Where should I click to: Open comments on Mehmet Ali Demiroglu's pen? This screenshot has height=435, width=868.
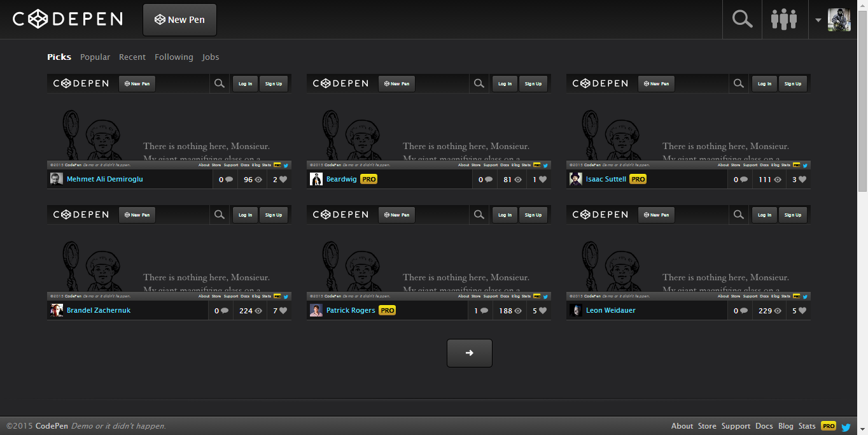pos(229,180)
